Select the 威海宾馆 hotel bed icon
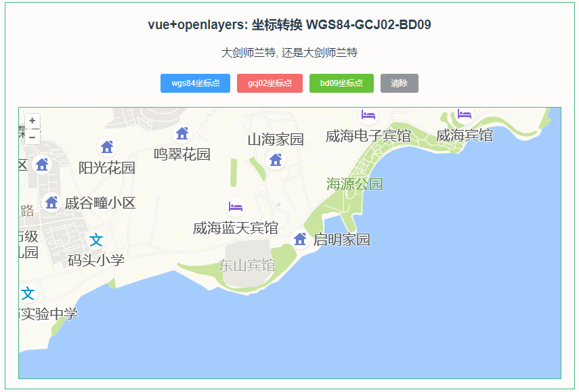The width and height of the screenshot is (579, 392). coord(463,115)
